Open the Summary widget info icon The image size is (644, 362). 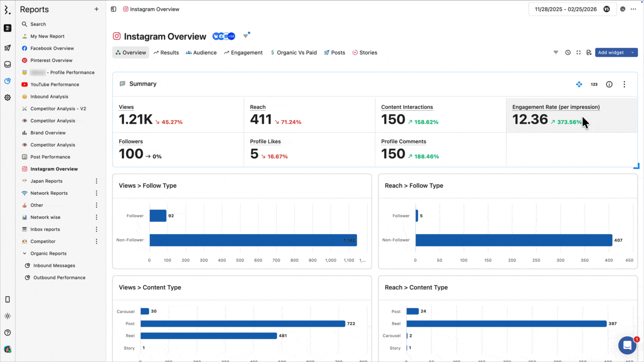point(609,84)
